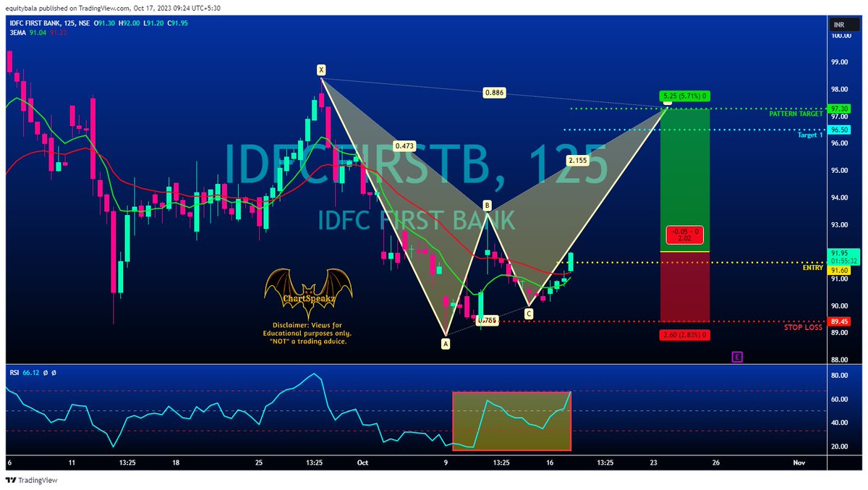
Task: Click the opening price O91.30 value
Action: coord(106,24)
